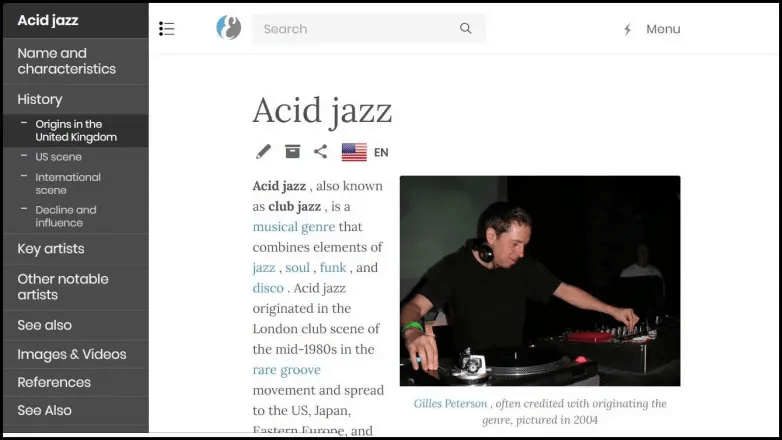The width and height of the screenshot is (782, 440).
Task: Click the lightning bolt icon
Action: pyautogui.click(x=627, y=30)
